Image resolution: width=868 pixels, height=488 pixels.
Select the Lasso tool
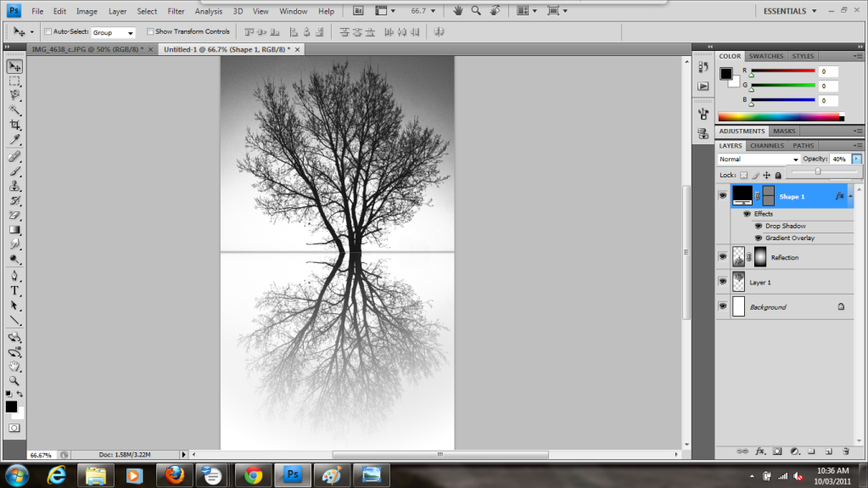coord(14,95)
